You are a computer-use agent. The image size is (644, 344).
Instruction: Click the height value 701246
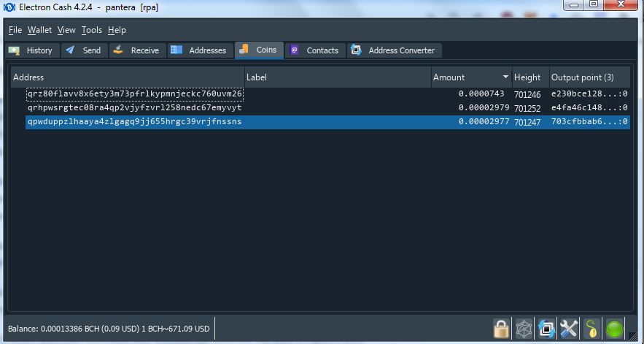[527, 95]
